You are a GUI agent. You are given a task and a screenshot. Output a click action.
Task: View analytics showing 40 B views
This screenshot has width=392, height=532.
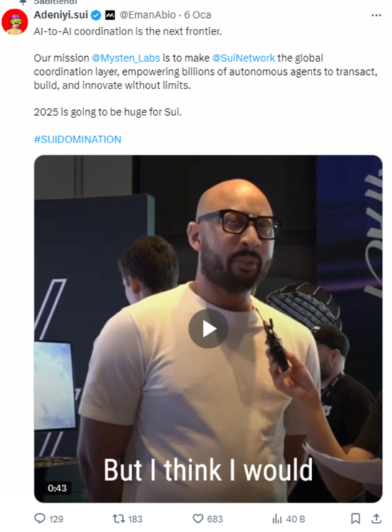[277, 518]
